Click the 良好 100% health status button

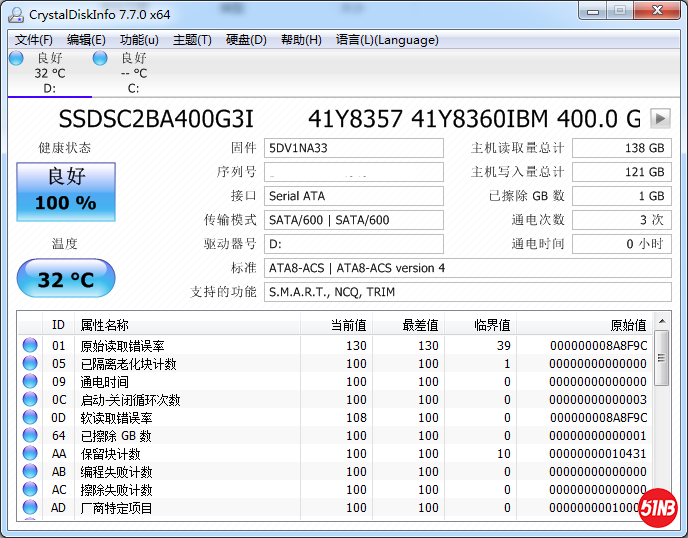pyautogui.click(x=66, y=191)
